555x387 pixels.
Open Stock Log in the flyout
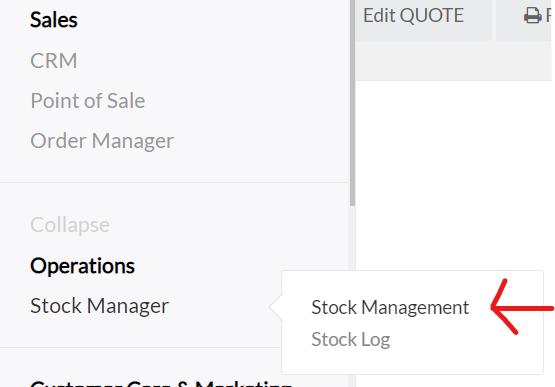[350, 340]
